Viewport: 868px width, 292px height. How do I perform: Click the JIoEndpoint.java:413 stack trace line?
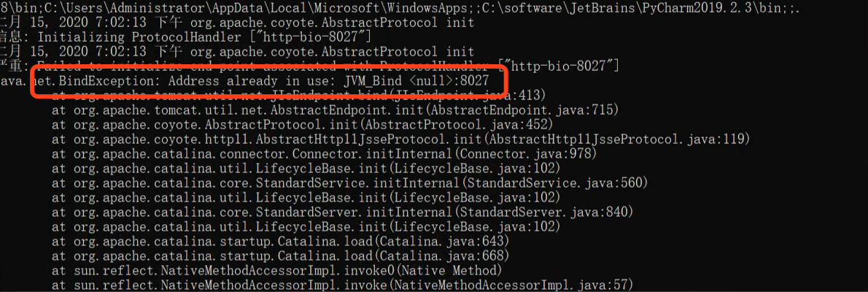pos(299,96)
